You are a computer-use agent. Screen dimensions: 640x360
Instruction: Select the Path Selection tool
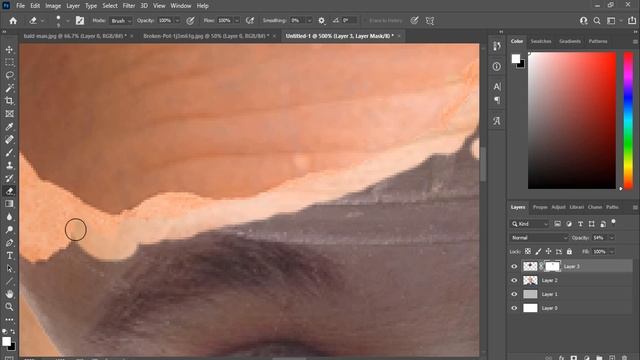(9, 269)
